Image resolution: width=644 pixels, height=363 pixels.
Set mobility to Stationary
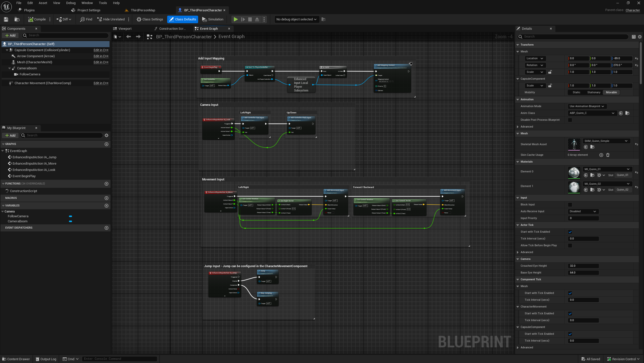point(594,93)
